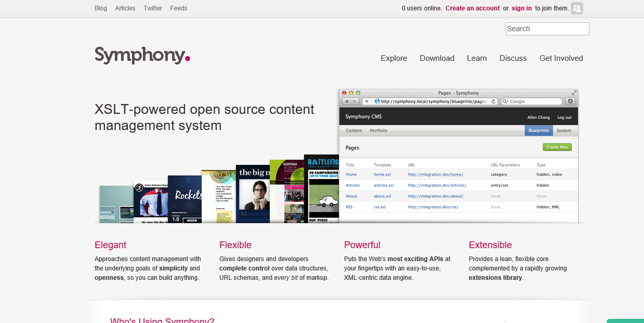Click the users icon beside sign in
This screenshot has width=644, height=323.
click(x=577, y=8)
